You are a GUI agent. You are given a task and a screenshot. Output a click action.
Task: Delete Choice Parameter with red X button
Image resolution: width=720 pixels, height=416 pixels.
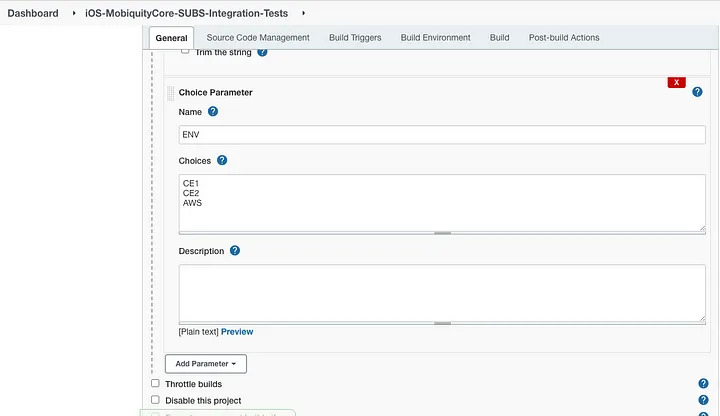676,82
